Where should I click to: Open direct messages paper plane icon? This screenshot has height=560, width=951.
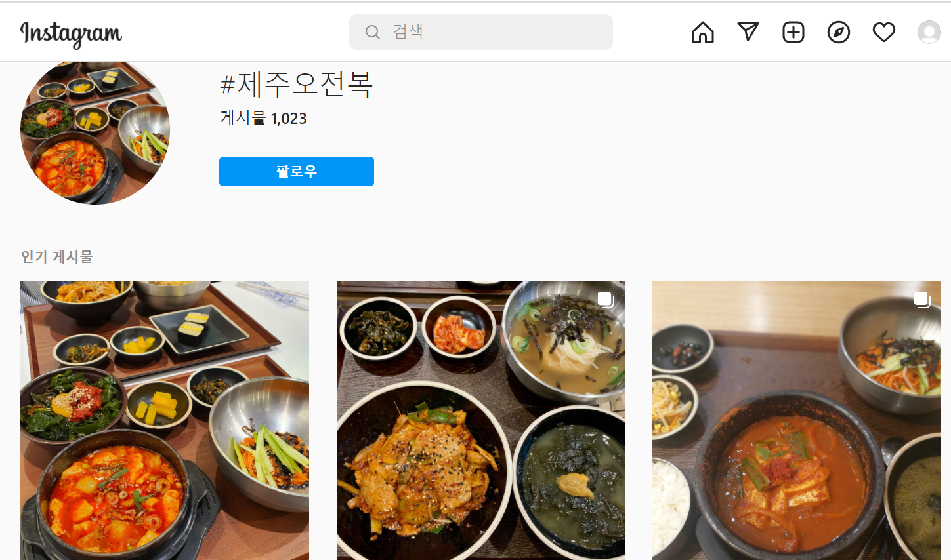pyautogui.click(x=748, y=32)
